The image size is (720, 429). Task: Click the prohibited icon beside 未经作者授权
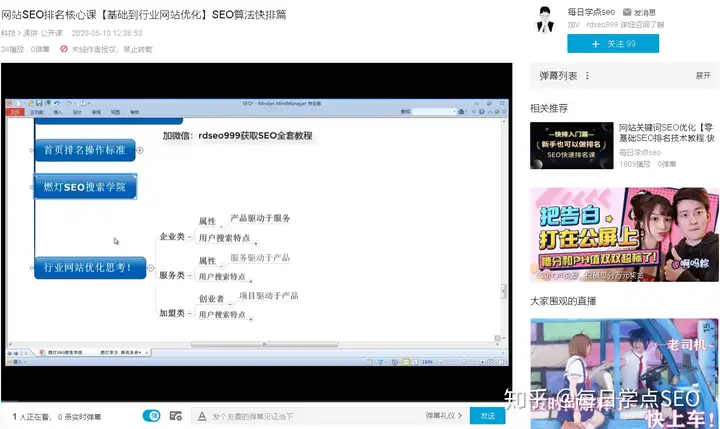pos(64,49)
